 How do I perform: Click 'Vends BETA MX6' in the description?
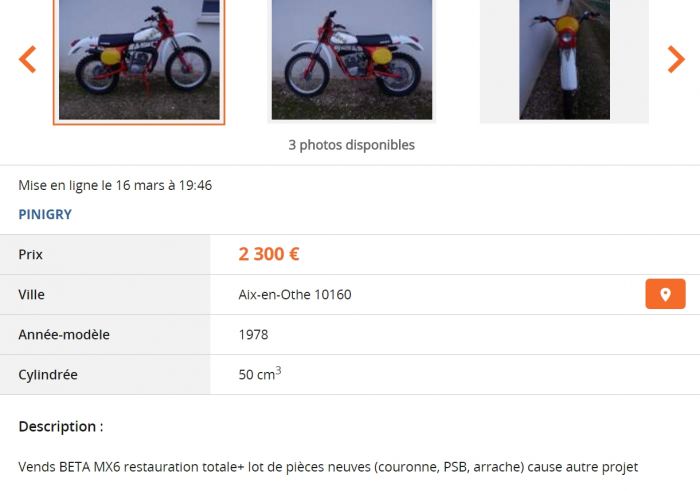[x=69, y=467]
